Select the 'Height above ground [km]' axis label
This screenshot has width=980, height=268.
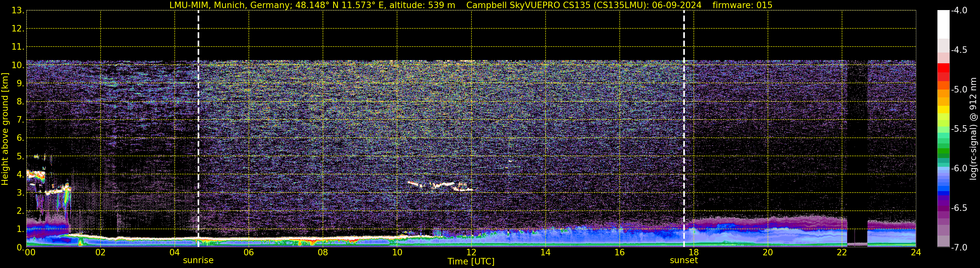[5, 129]
